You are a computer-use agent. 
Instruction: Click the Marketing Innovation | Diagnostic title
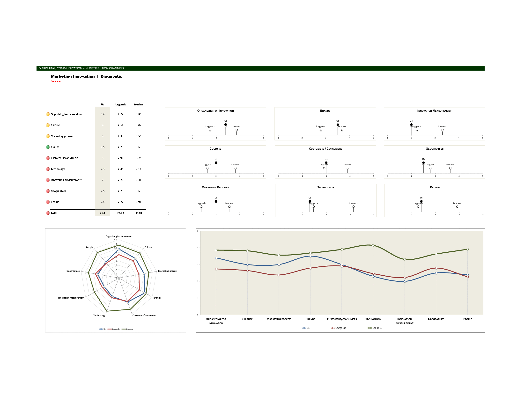pos(87,76)
